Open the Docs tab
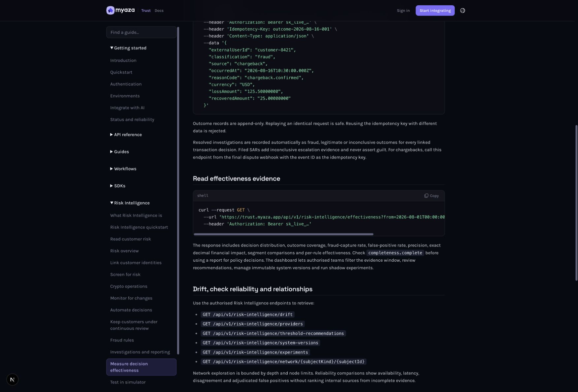This screenshot has width=578, height=392. [x=159, y=11]
